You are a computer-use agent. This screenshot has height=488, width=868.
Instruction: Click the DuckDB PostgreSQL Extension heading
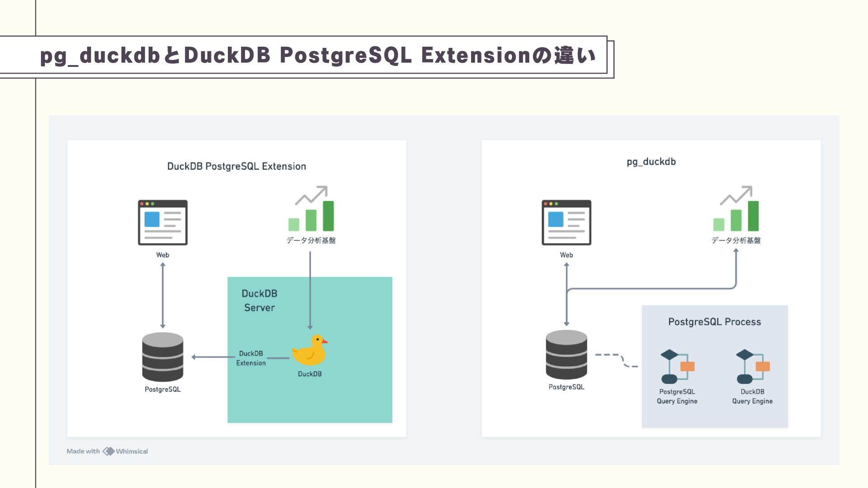[x=236, y=166]
